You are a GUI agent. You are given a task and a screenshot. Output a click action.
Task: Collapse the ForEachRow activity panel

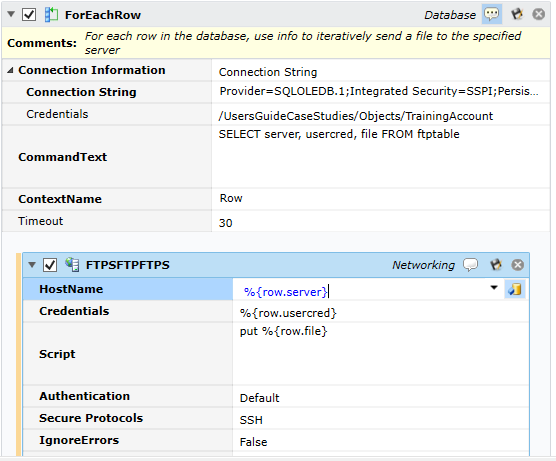tap(11, 15)
